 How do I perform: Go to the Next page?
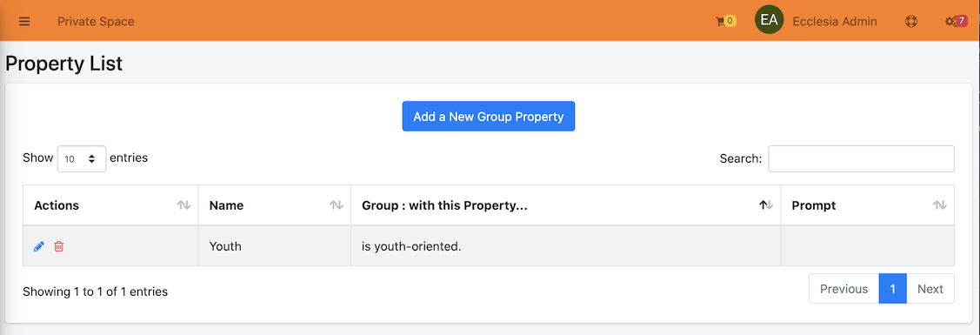[x=930, y=289]
